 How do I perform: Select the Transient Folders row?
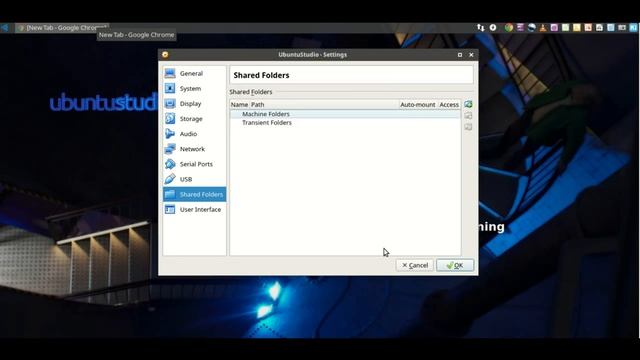345,122
